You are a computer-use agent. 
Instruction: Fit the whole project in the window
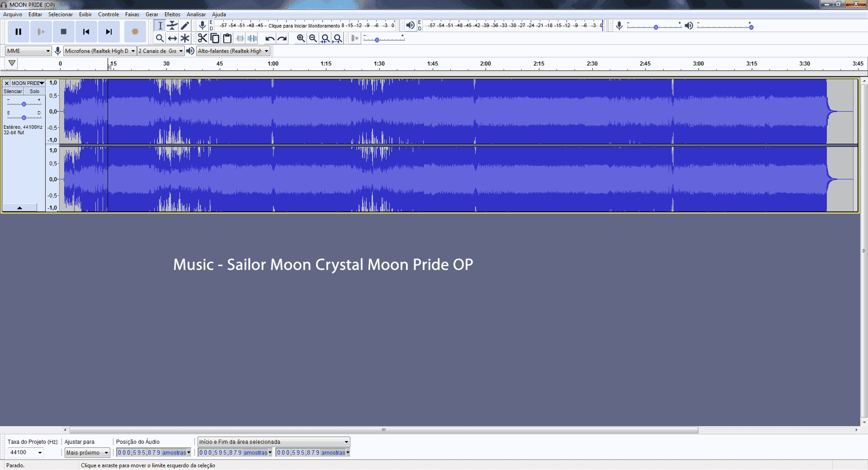[x=337, y=38]
